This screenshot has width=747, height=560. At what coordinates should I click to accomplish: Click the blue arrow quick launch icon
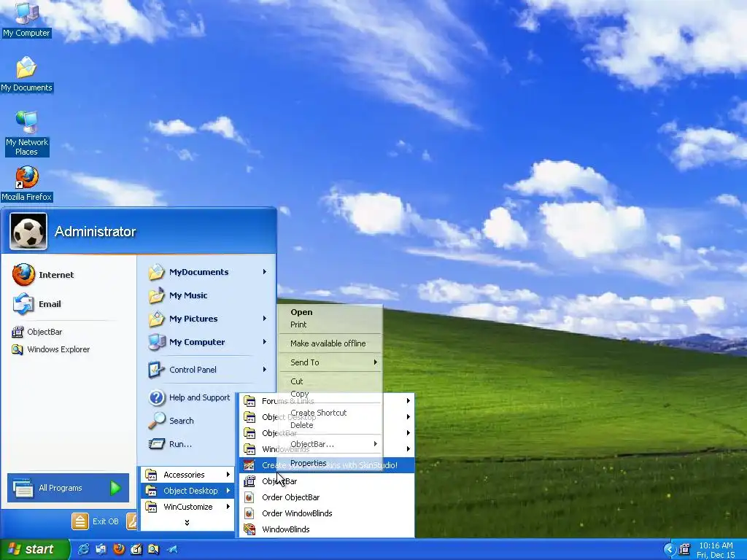(x=172, y=550)
